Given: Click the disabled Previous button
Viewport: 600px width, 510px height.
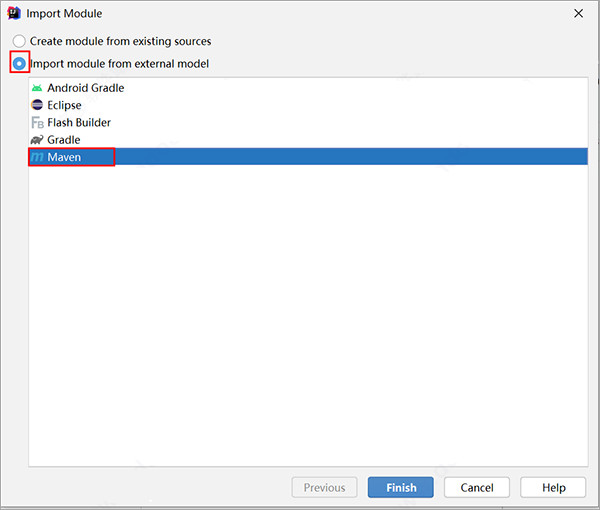Looking at the screenshot, I should coord(324,487).
